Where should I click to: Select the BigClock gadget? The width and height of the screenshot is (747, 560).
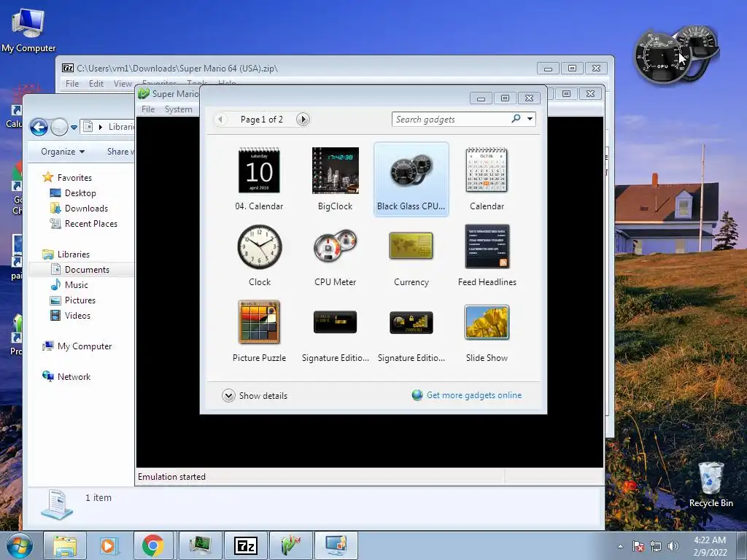(x=335, y=170)
